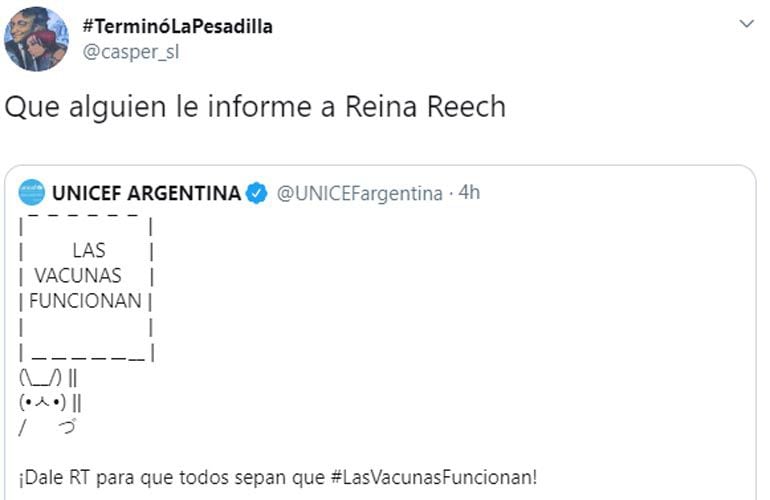770x500 pixels.
Task: Click the blue verified badge
Action: pyautogui.click(x=256, y=193)
